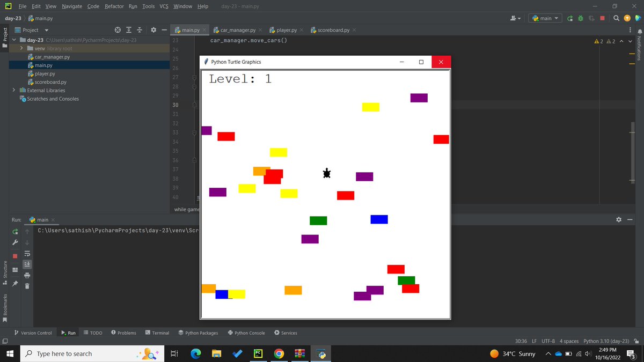Open Bookmarks tool window side tab

coord(5,308)
